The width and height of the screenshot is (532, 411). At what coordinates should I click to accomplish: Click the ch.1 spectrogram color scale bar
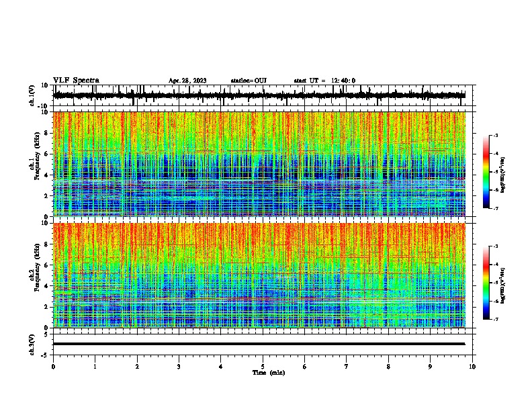pos(486,172)
